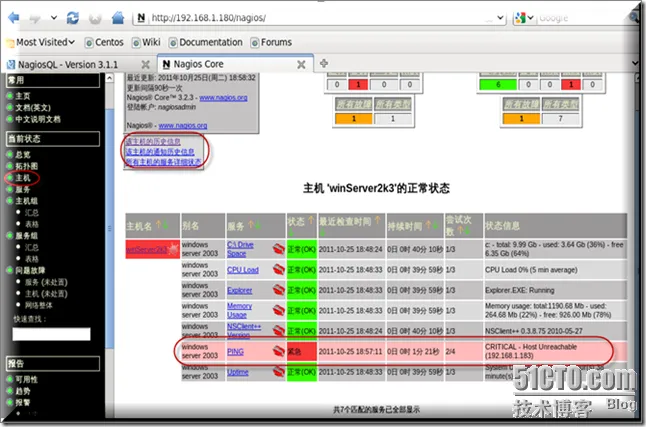Click the Google search box

pos(581,18)
